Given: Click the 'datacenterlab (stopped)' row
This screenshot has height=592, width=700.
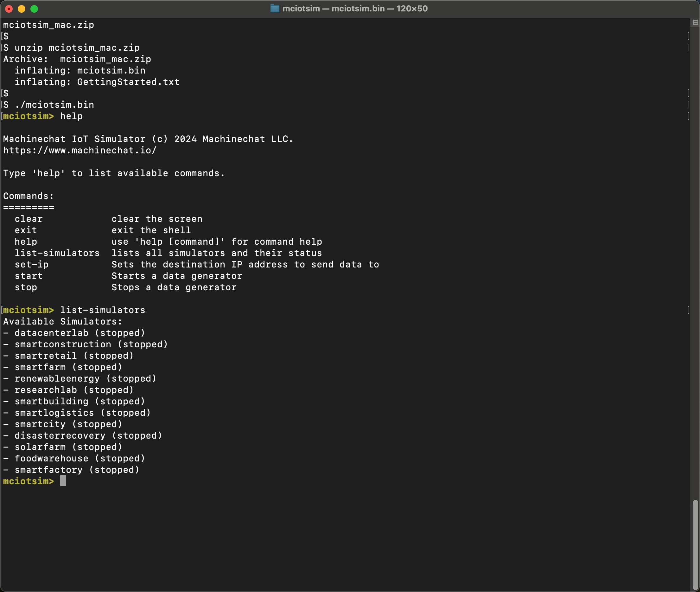Looking at the screenshot, I should (x=74, y=333).
